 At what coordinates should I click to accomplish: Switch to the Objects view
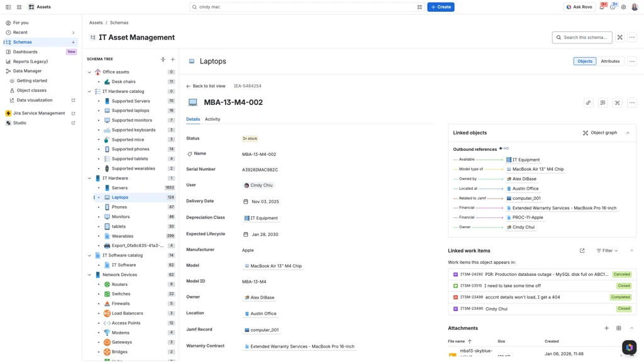(x=585, y=61)
